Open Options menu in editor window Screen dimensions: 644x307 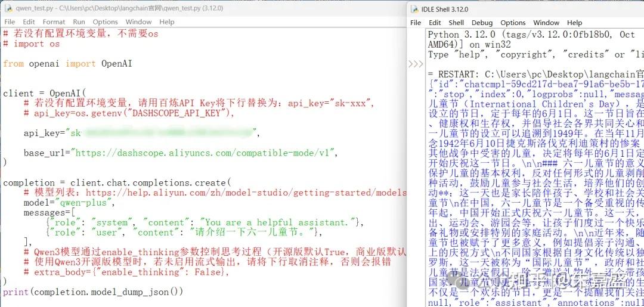(105, 21)
